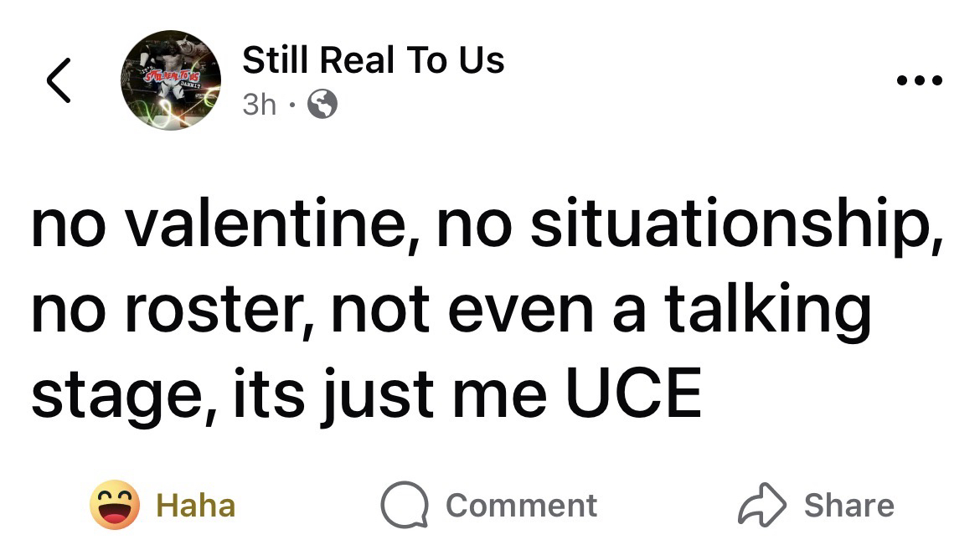Image resolution: width=980 pixels, height=545 pixels.
Task: Click the word UCE in the post
Action: 633,393
